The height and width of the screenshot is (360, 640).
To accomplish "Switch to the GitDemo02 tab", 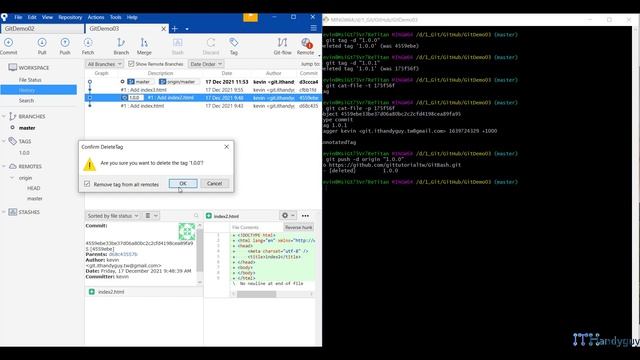I will tap(42, 29).
